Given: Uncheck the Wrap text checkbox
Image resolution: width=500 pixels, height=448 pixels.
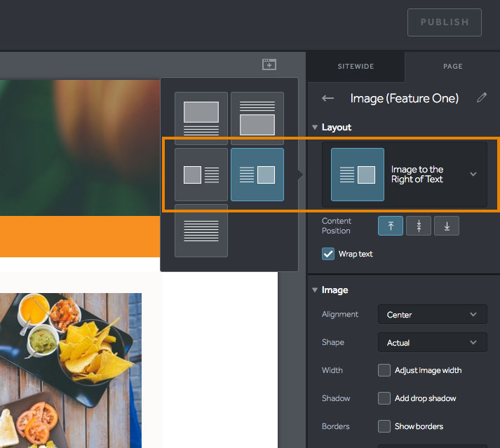Looking at the screenshot, I should coord(328,254).
